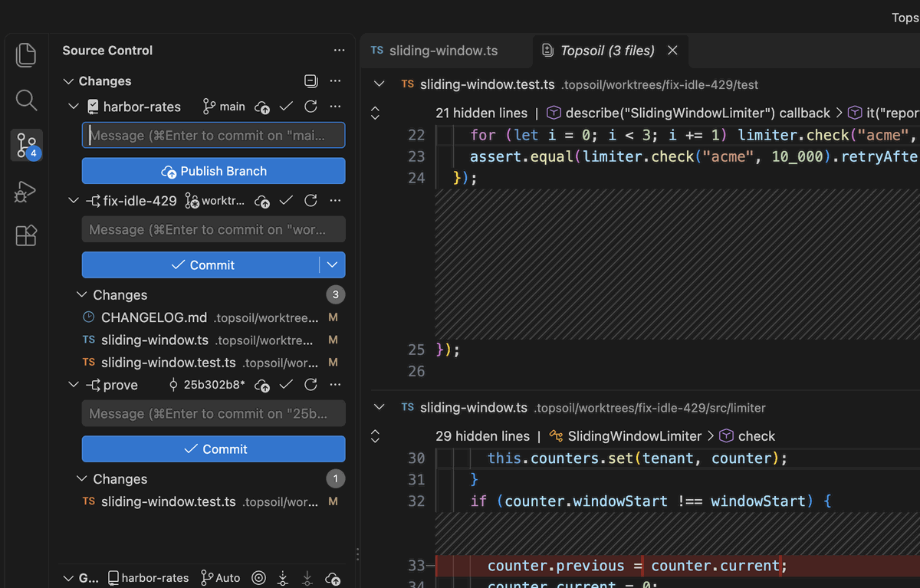
Task: Click go to current history item target icon
Action: (x=259, y=578)
